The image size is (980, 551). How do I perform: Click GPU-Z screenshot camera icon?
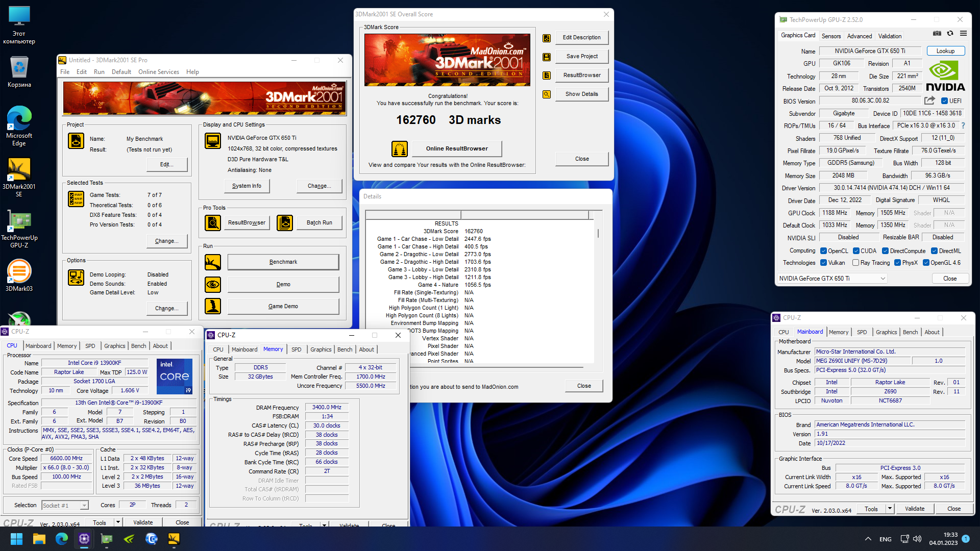point(937,33)
